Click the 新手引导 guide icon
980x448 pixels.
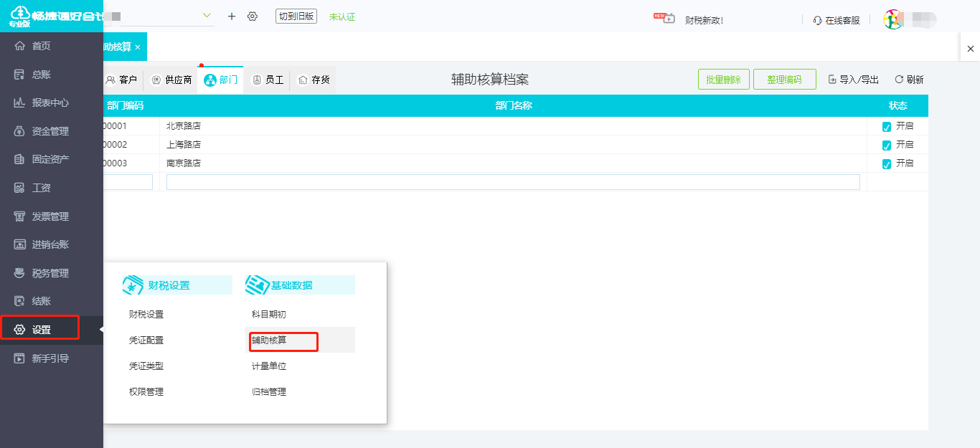tap(19, 358)
